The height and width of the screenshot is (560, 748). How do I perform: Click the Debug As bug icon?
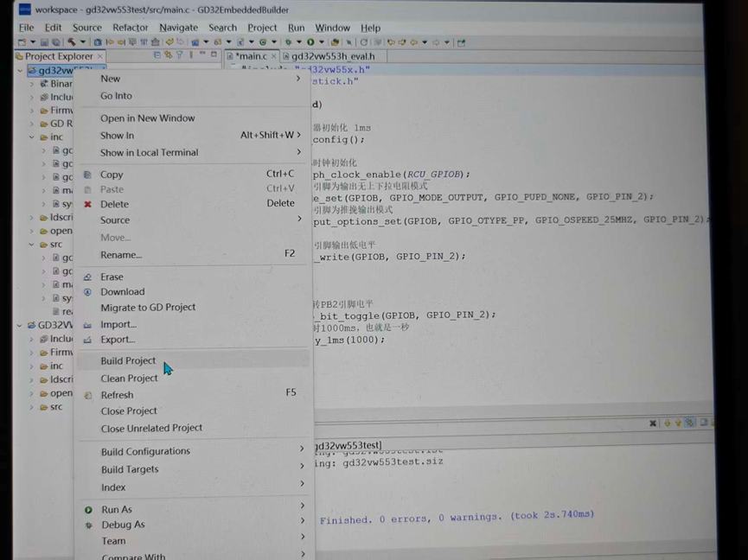pos(87,525)
